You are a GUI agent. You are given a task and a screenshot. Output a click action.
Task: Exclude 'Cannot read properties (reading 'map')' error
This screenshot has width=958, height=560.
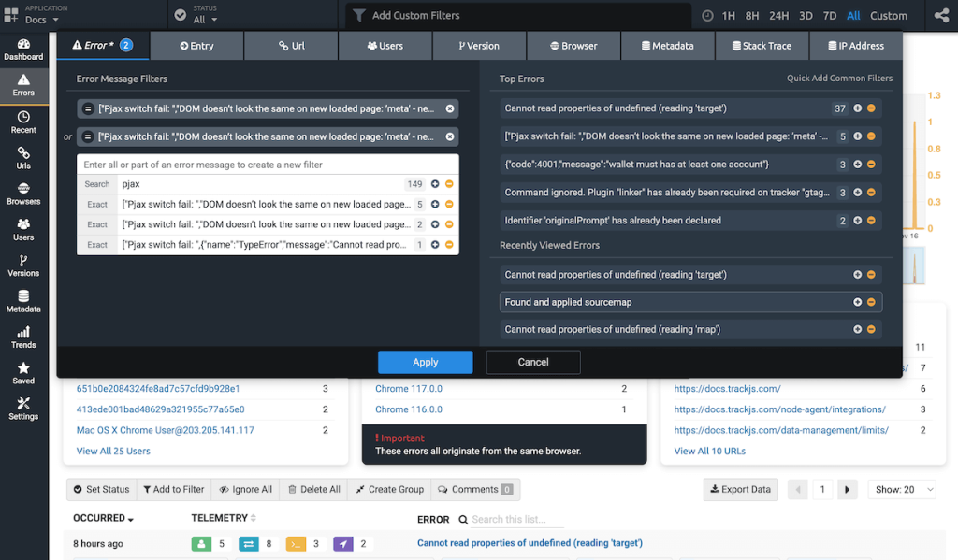click(x=871, y=329)
